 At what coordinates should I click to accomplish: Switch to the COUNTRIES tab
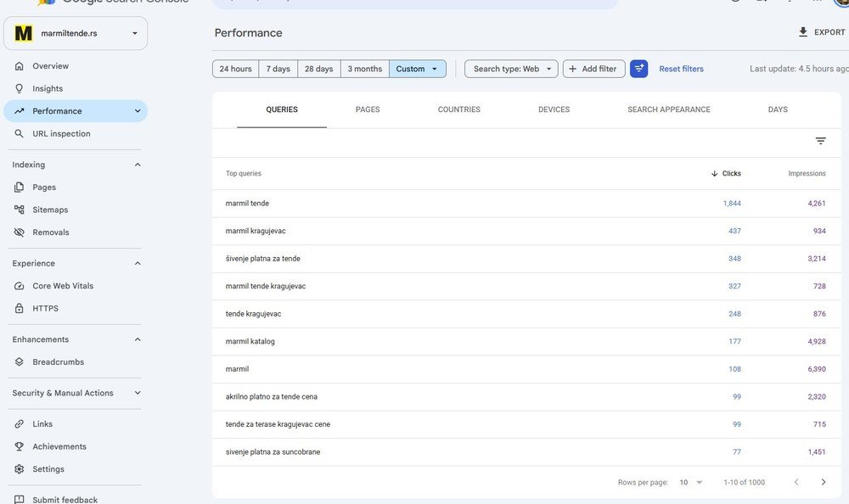click(459, 109)
